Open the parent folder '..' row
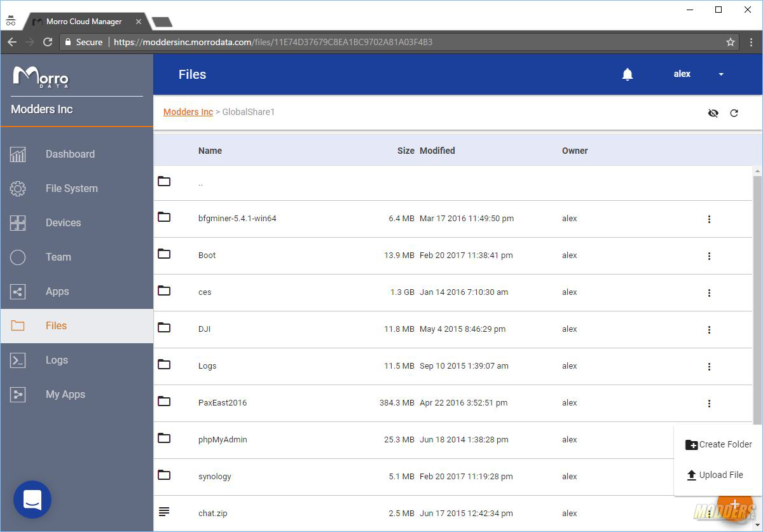 pos(453,183)
